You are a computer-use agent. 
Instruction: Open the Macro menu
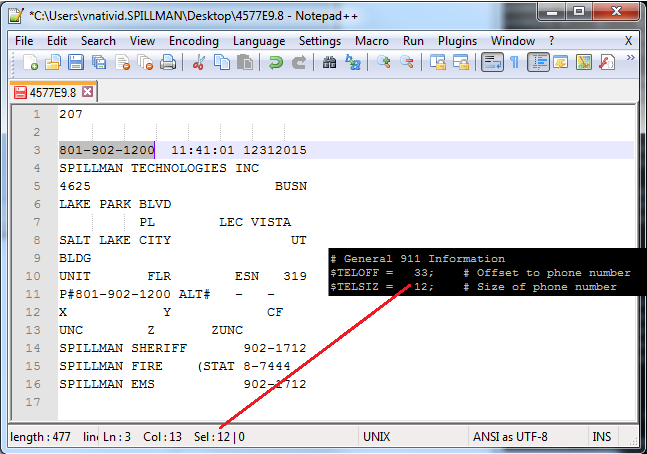[372, 41]
